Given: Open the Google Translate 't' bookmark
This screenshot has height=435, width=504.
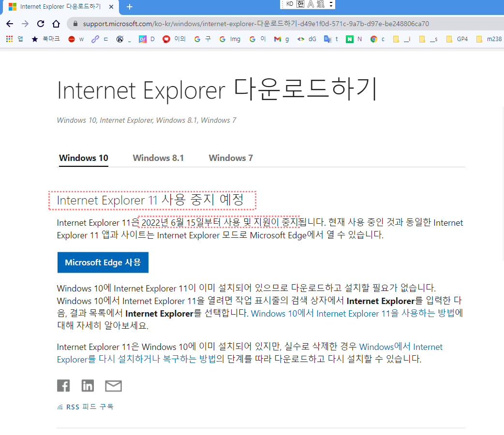Looking at the screenshot, I should click(331, 39).
